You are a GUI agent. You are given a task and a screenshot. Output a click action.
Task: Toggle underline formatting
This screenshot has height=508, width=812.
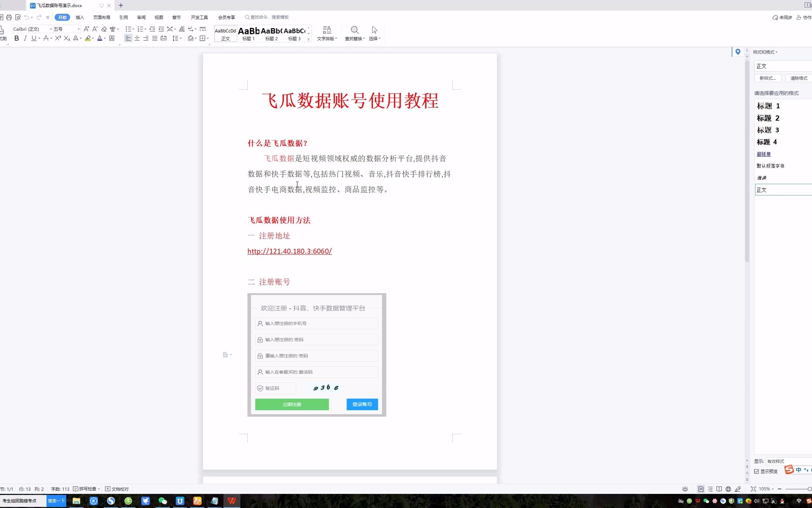point(34,38)
